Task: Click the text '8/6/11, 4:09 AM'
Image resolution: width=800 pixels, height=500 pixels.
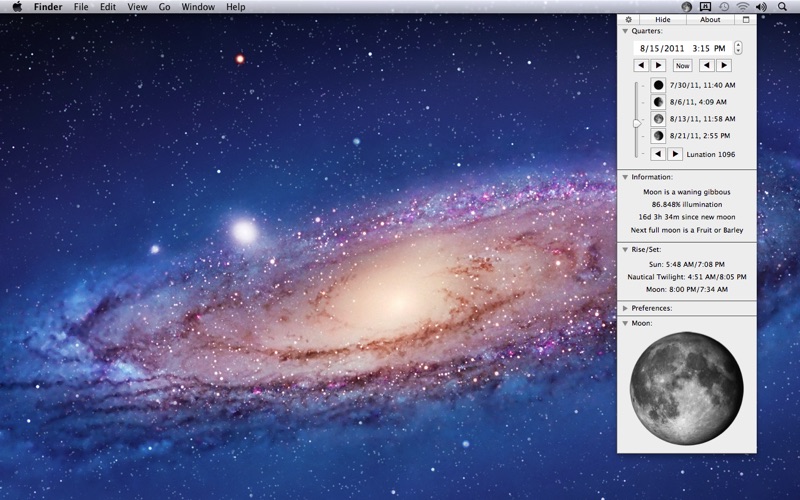Action: tap(698, 102)
